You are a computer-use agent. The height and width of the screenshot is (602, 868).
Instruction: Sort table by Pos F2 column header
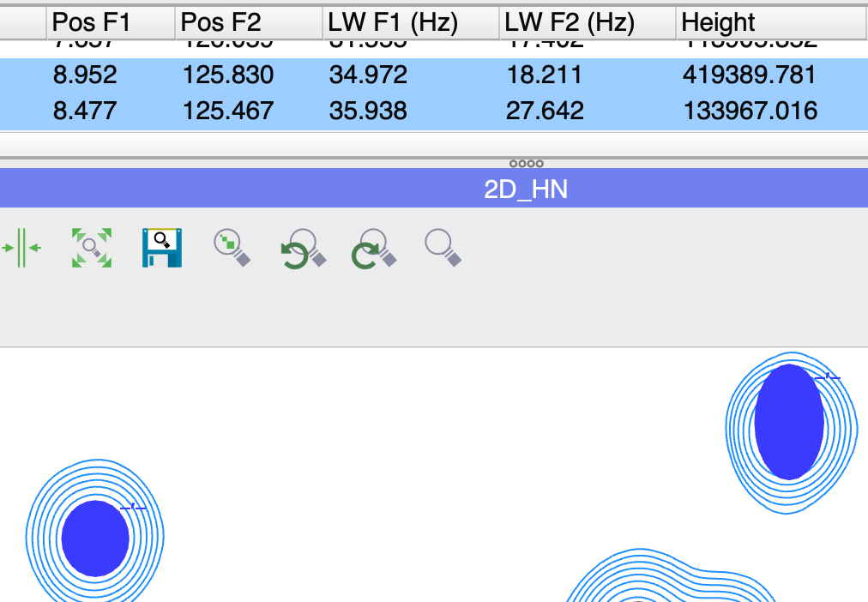[x=249, y=22]
